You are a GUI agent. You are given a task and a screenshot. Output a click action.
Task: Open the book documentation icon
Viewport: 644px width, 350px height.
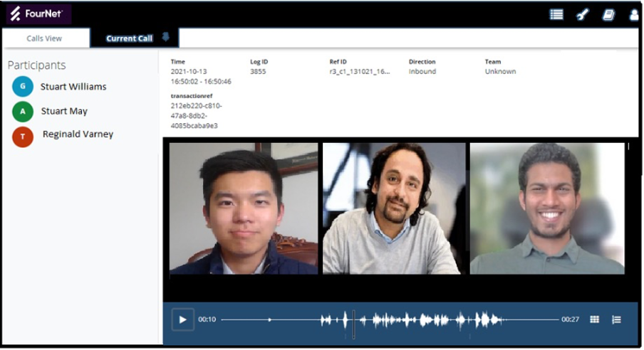coord(608,14)
